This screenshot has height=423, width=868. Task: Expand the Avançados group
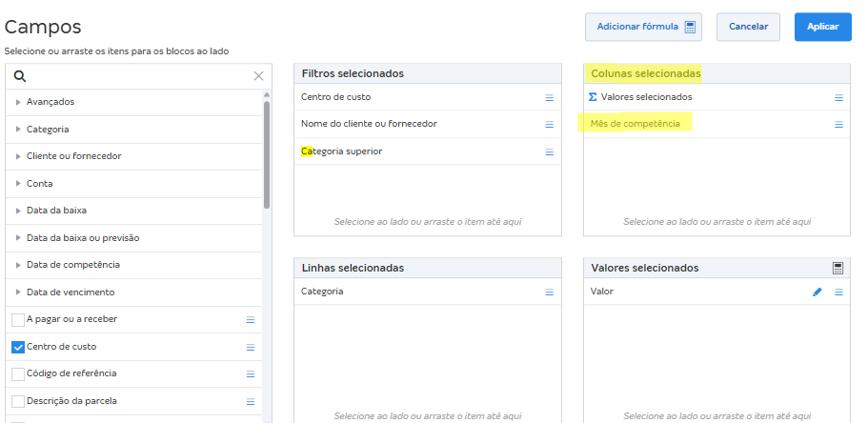[x=18, y=102]
